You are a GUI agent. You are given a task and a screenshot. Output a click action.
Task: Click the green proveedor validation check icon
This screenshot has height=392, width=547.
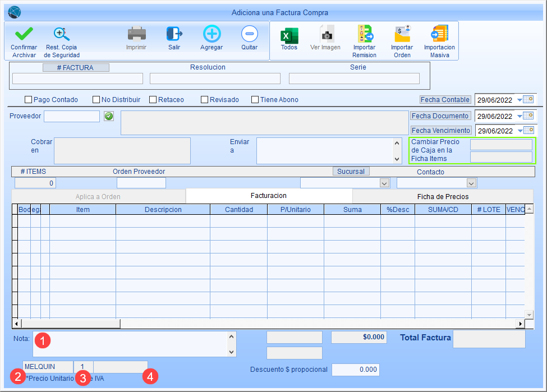(109, 116)
